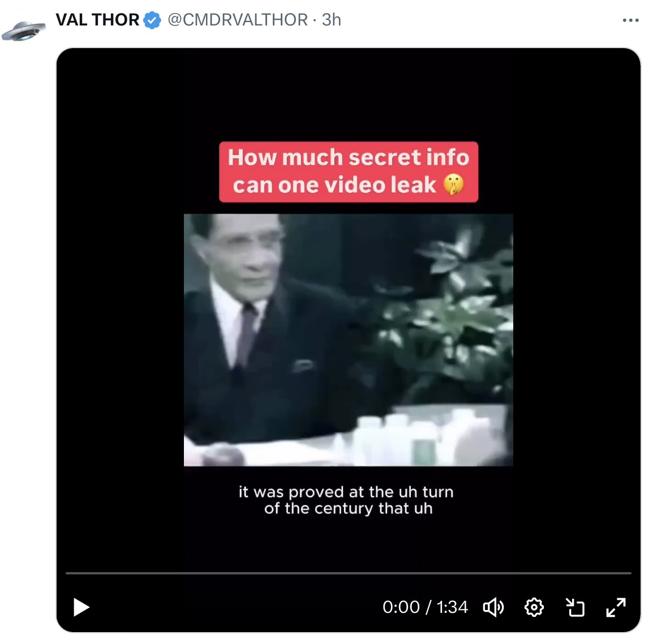
Task: Mute the video with the speaker icon
Action: [x=493, y=607]
